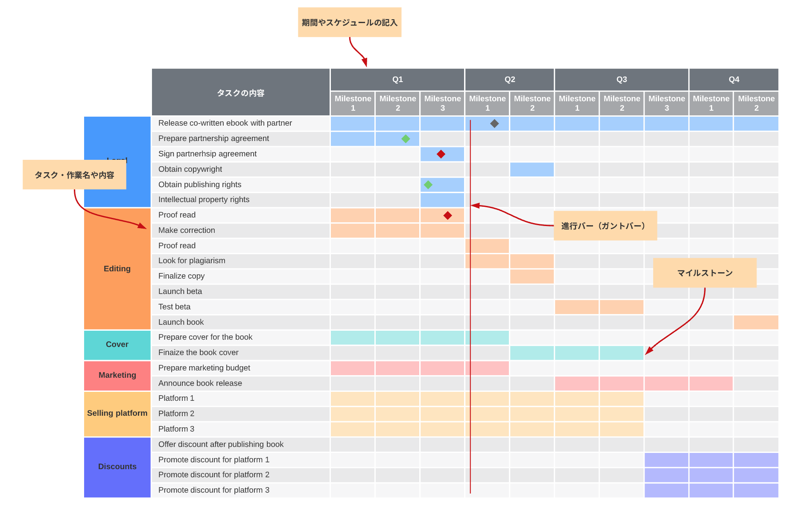Click the Launch book bar in Q4

[756, 322]
